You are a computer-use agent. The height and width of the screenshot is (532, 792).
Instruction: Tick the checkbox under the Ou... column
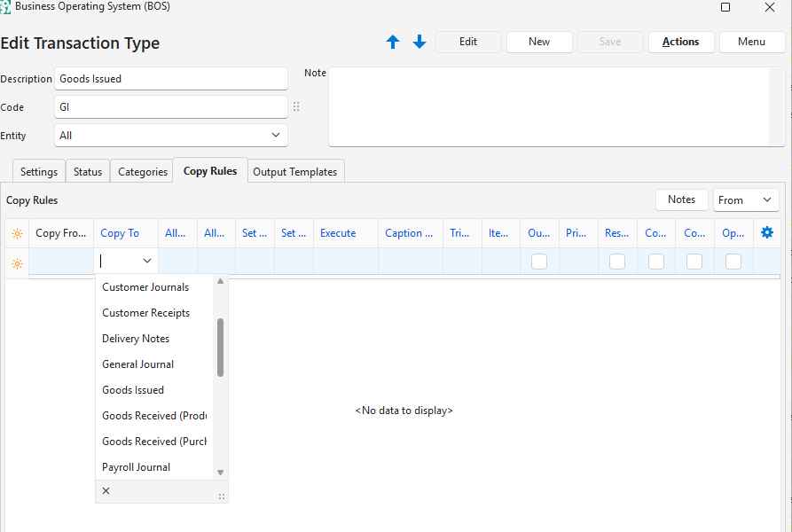pos(539,262)
